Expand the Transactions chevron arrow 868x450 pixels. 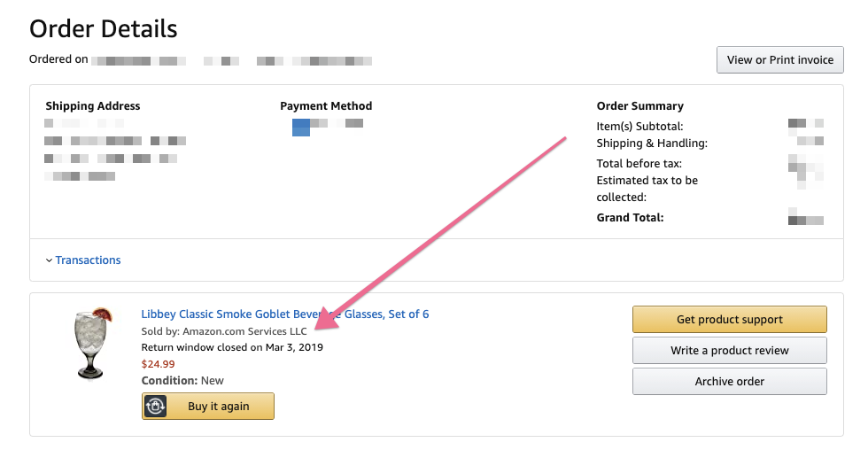(x=49, y=260)
